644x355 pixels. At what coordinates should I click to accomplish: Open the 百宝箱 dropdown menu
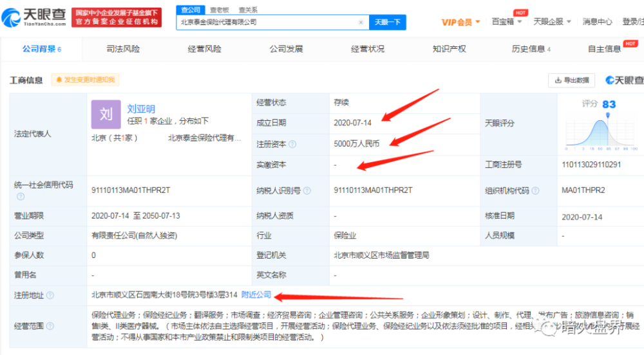click(507, 22)
